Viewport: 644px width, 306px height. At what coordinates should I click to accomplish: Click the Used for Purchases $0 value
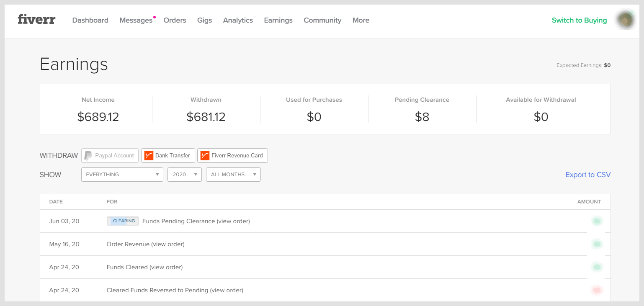[x=314, y=117]
